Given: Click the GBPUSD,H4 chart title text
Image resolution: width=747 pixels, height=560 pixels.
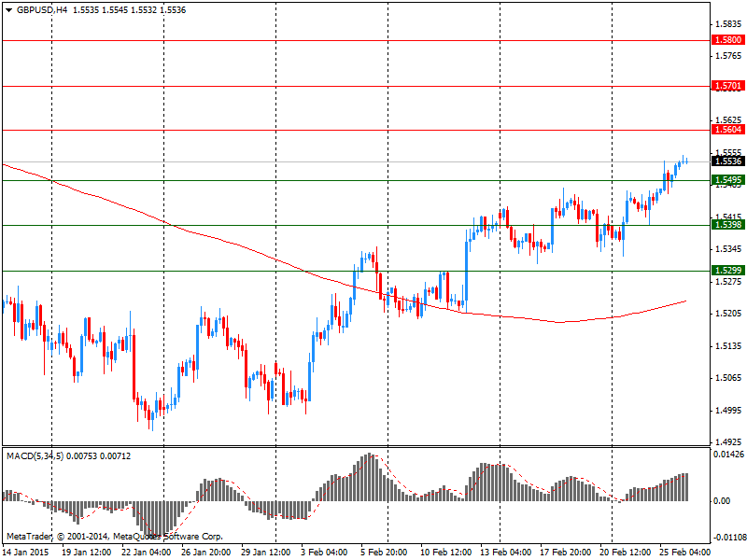Looking at the screenshot, I should pyautogui.click(x=42, y=10).
